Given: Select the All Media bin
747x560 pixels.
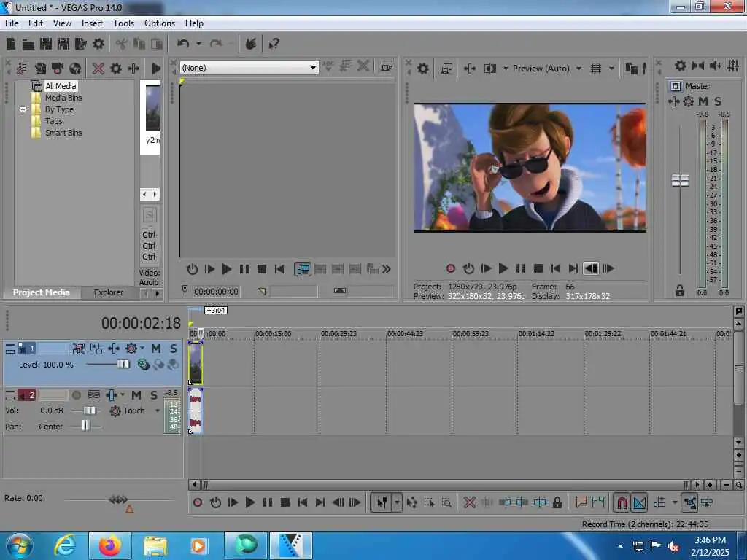Looking at the screenshot, I should click(61, 86).
